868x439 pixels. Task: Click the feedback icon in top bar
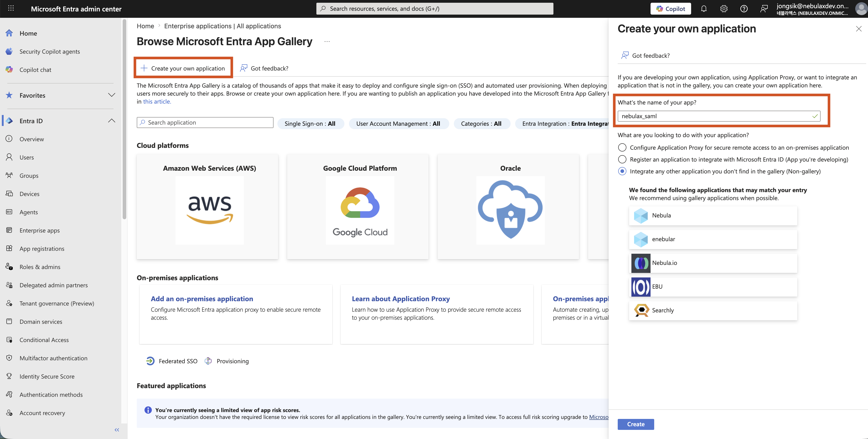(764, 9)
